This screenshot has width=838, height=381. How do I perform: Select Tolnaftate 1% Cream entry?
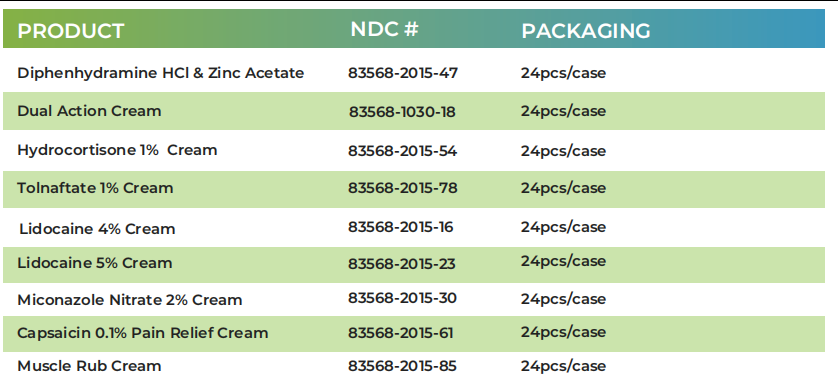(x=95, y=188)
